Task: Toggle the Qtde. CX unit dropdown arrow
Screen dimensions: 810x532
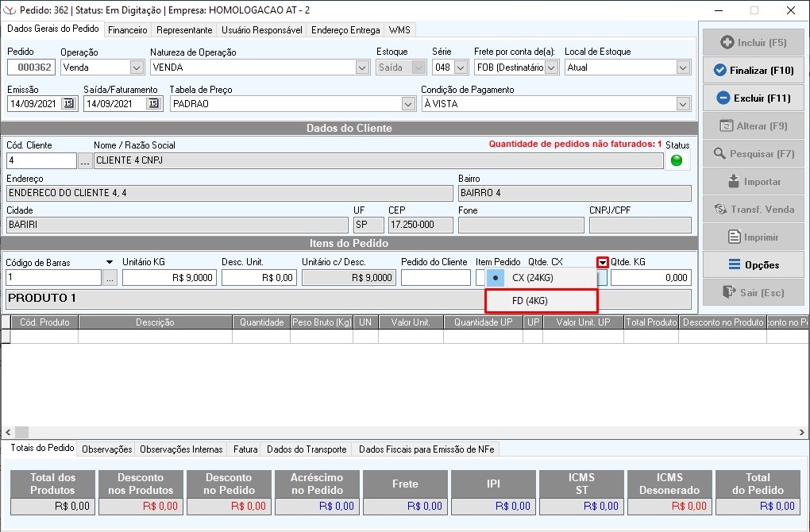Action: coord(603,262)
